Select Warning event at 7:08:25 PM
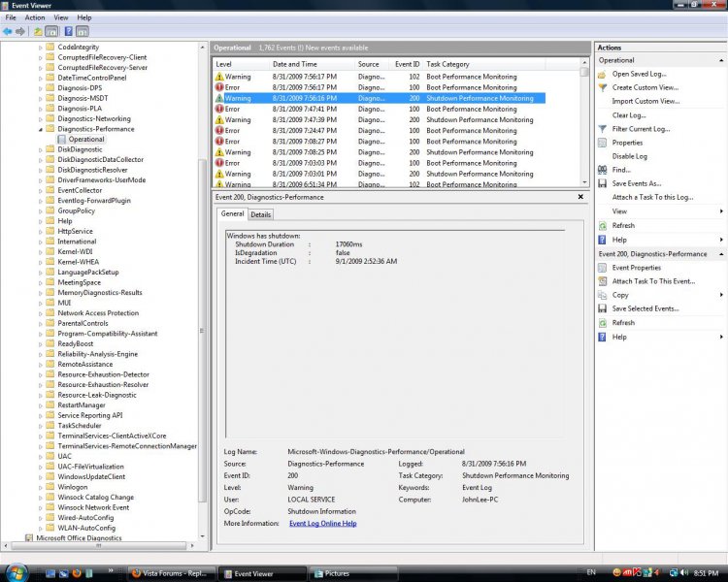This screenshot has height=582, width=728. click(379, 152)
